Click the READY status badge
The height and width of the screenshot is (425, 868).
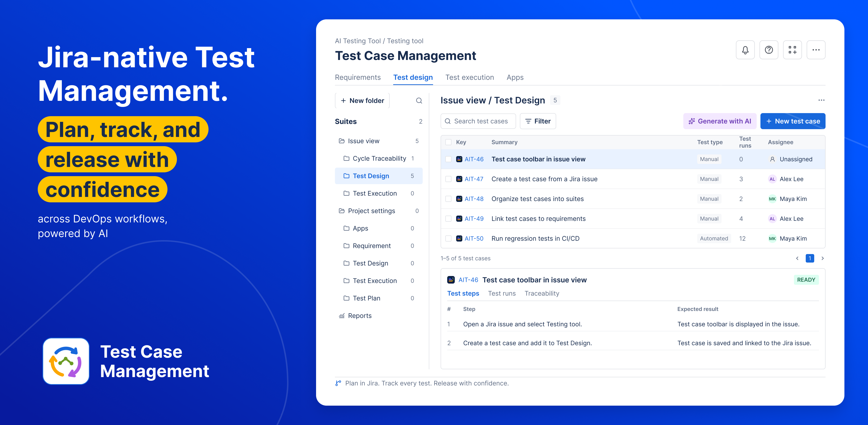(x=806, y=280)
